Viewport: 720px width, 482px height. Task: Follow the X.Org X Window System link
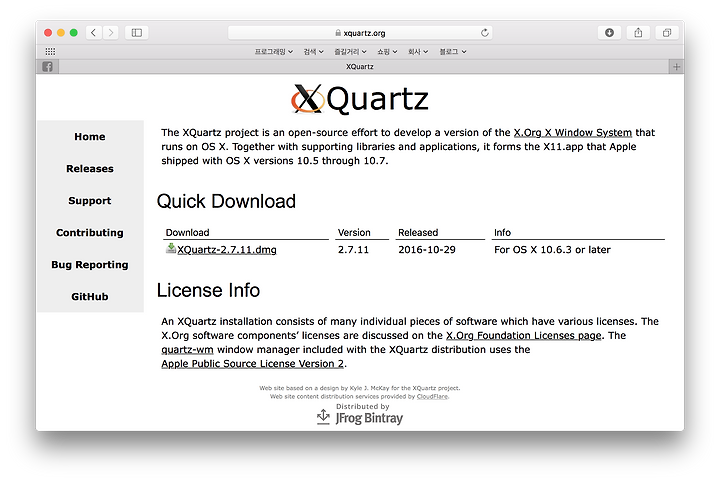pyautogui.click(x=573, y=133)
